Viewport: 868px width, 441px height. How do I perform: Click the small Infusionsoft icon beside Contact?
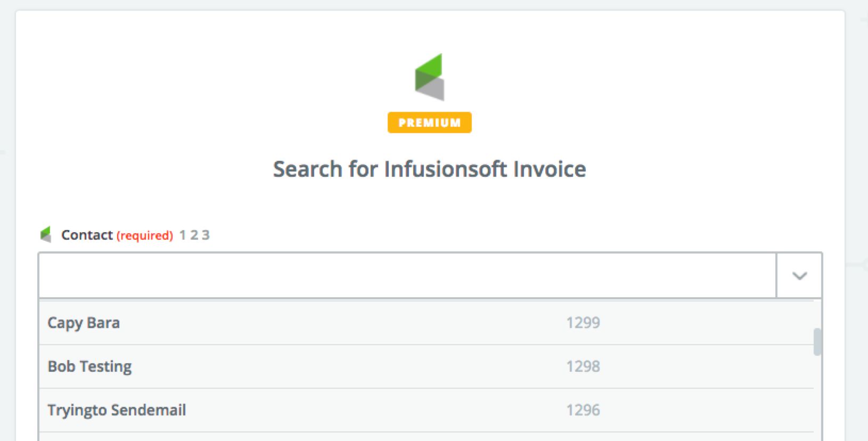pos(46,234)
